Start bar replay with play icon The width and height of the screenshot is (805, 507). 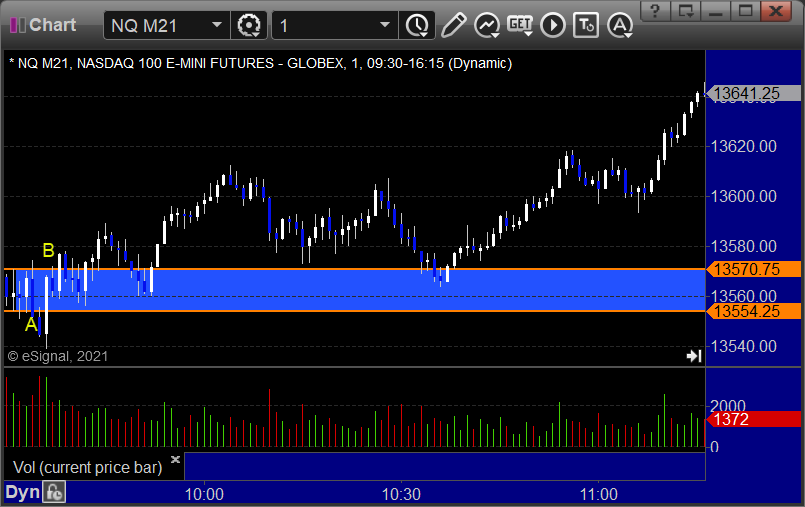(x=553, y=25)
